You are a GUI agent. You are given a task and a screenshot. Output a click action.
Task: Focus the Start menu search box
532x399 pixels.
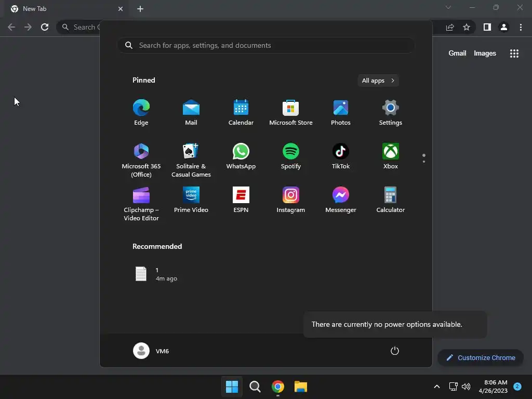[x=266, y=46]
